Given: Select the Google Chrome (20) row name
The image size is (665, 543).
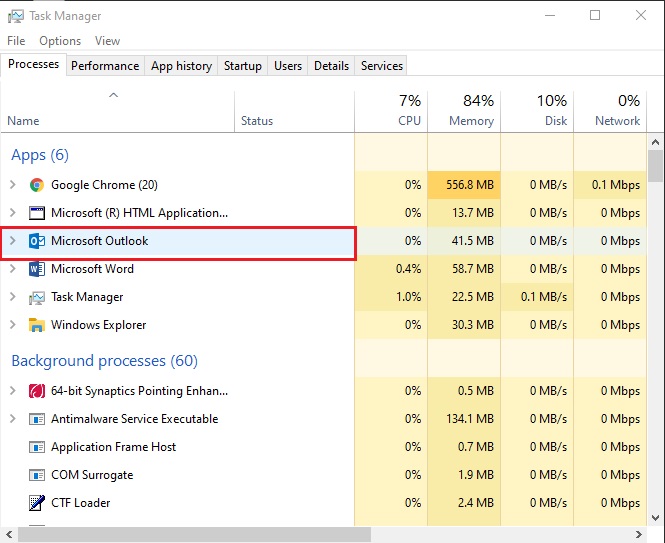Looking at the screenshot, I should coord(104,185).
